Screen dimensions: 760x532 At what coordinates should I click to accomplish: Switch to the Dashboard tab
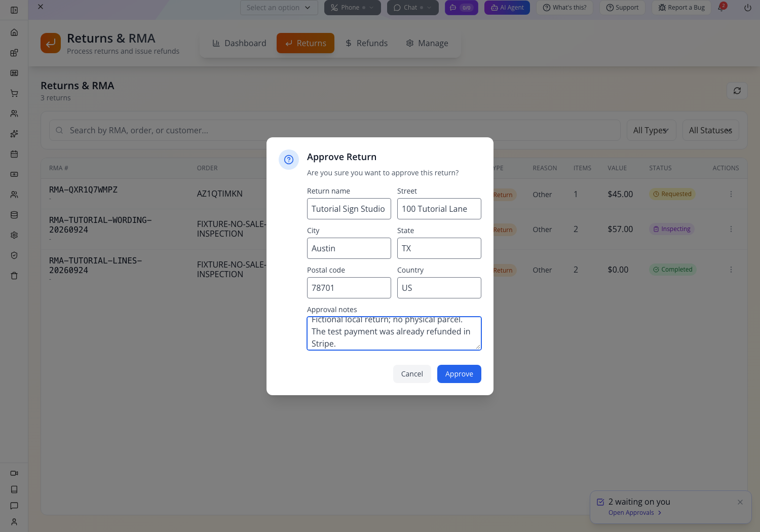pos(239,43)
